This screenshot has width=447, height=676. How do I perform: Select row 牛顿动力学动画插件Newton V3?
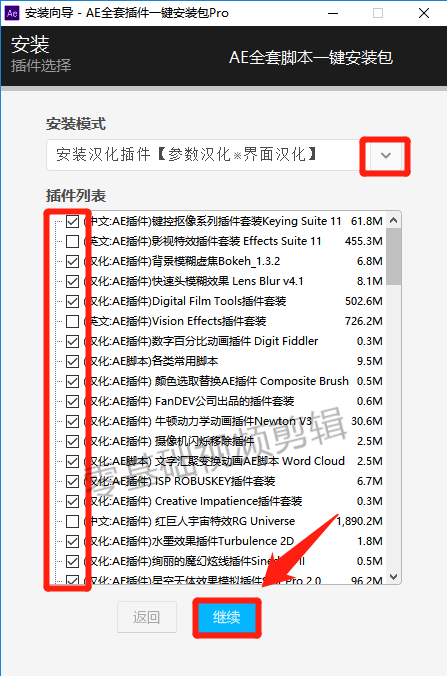[197, 421]
